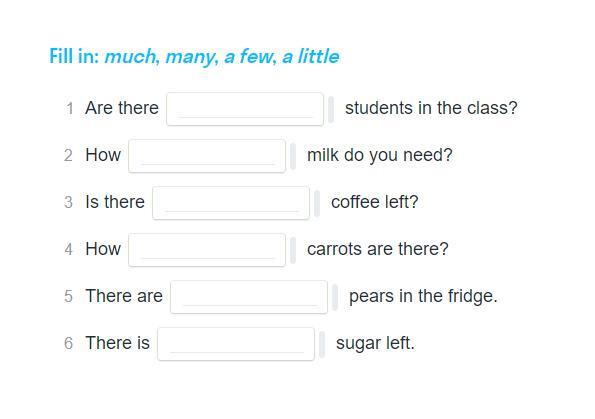The height and width of the screenshot is (419, 595).
Task: Click the blank before 'coffee left?'
Action: [231, 203]
